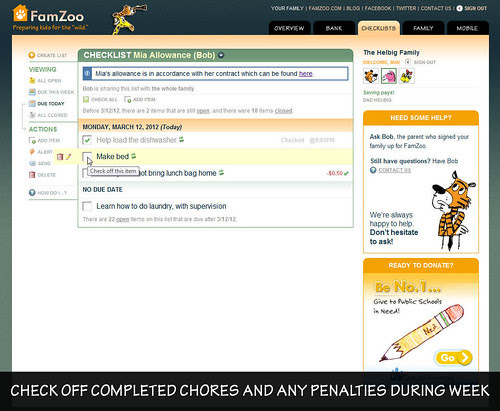Open the Overview tab
This screenshot has width=500, height=411.
tap(289, 28)
